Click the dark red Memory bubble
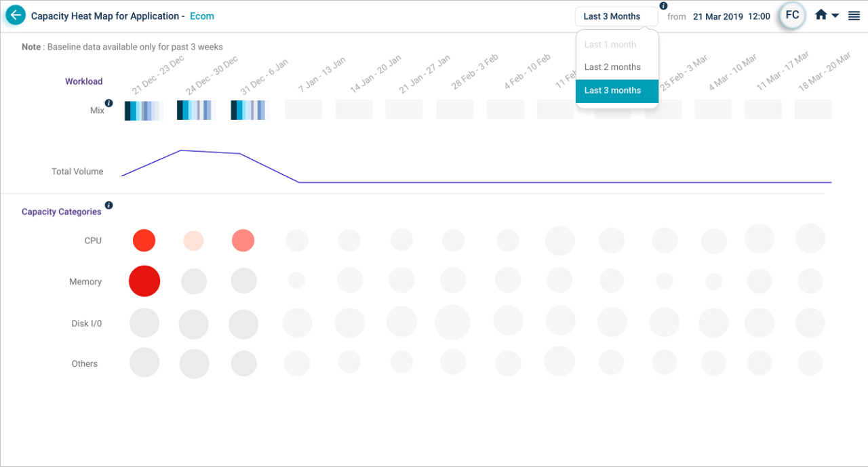The image size is (868, 467). 144,281
